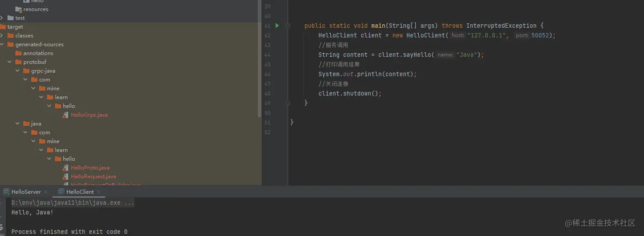Click the HelloServer run configuration icon
Screen dimensions: 644x236
click(x=6, y=192)
